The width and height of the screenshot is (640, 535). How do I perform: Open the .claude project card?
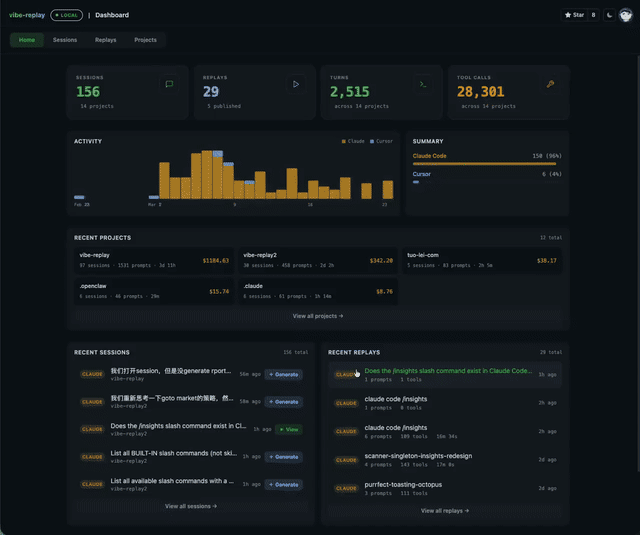[318, 291]
